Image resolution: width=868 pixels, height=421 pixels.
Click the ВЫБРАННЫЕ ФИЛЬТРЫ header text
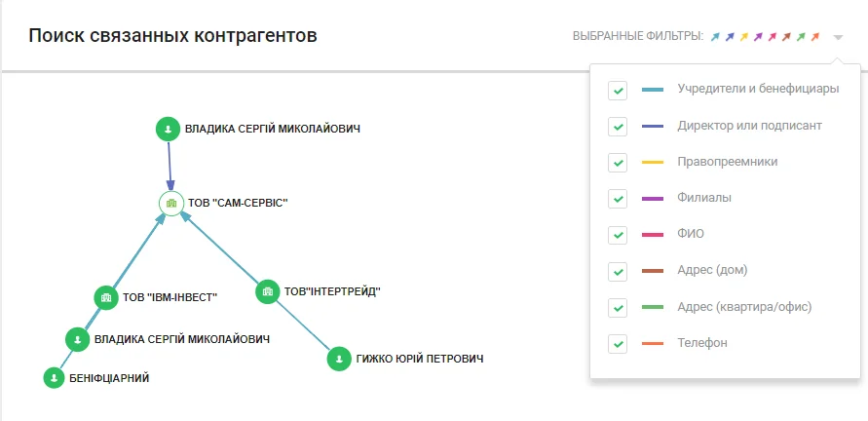click(638, 37)
